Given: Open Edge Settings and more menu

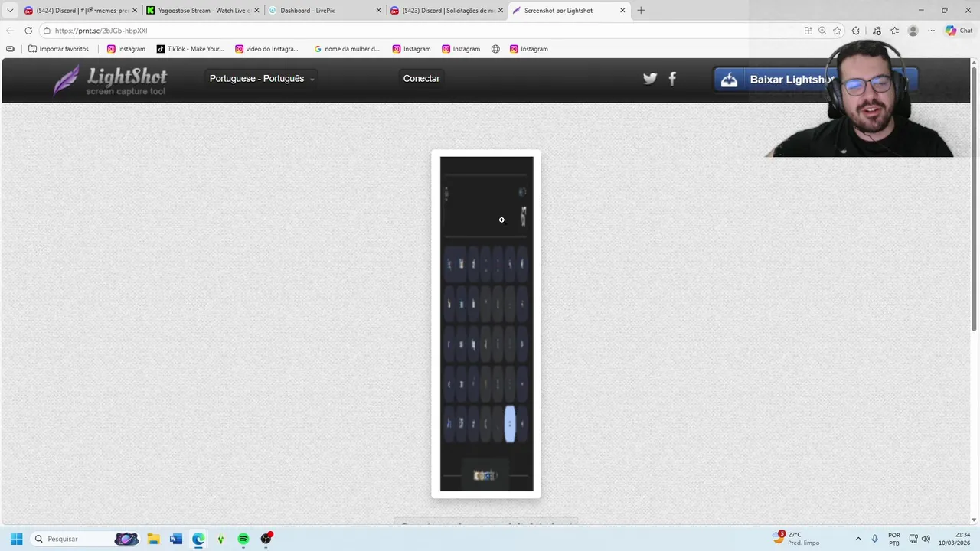Looking at the screenshot, I should pos(931,31).
